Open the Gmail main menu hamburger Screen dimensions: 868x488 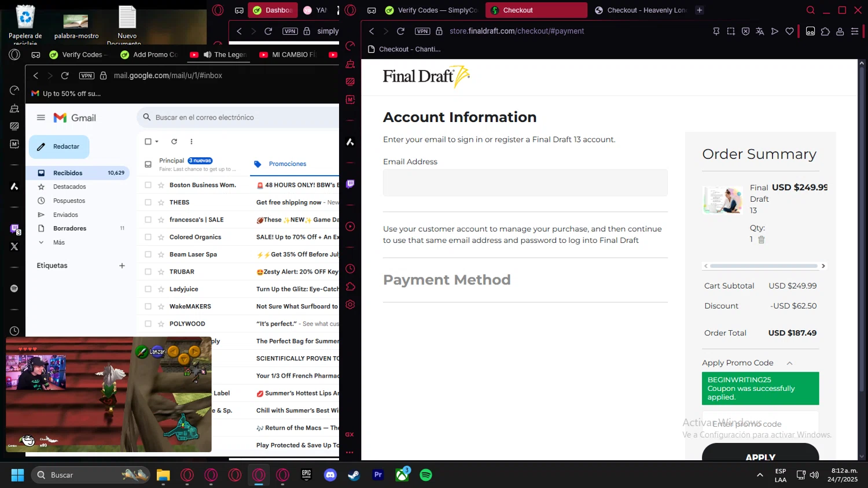(x=41, y=117)
